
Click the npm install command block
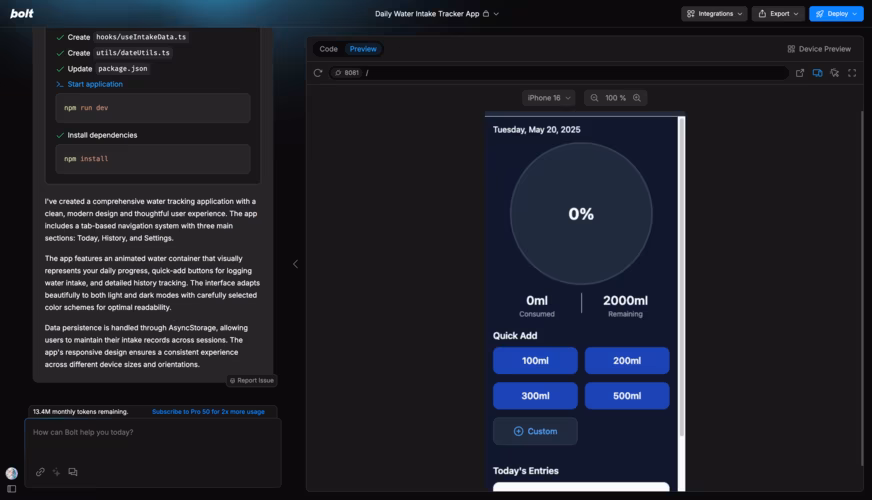click(153, 159)
